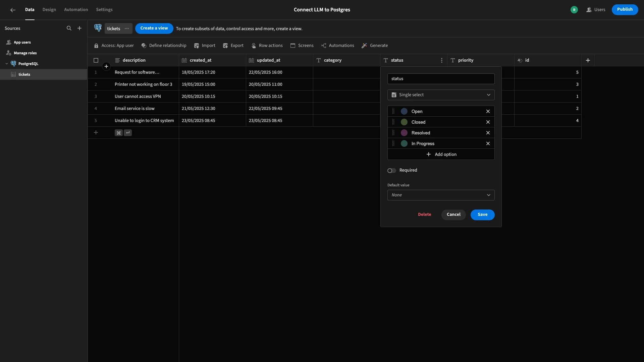Change the In Progress option color swatch

[x=404, y=144]
